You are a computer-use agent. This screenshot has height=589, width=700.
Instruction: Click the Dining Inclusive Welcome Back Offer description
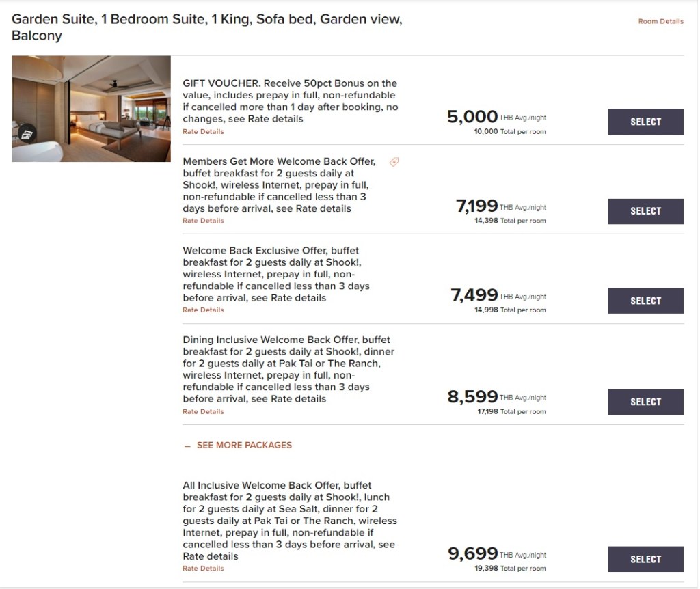[290, 369]
